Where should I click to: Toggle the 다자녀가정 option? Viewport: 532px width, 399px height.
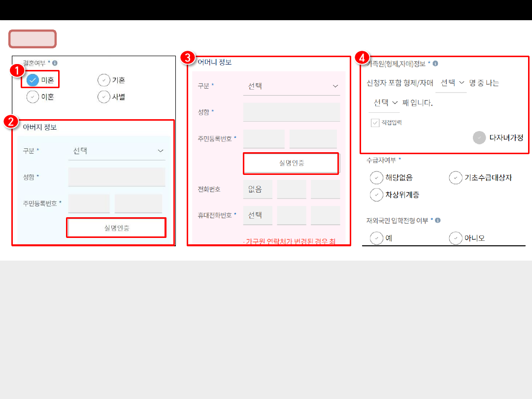pyautogui.click(x=479, y=138)
